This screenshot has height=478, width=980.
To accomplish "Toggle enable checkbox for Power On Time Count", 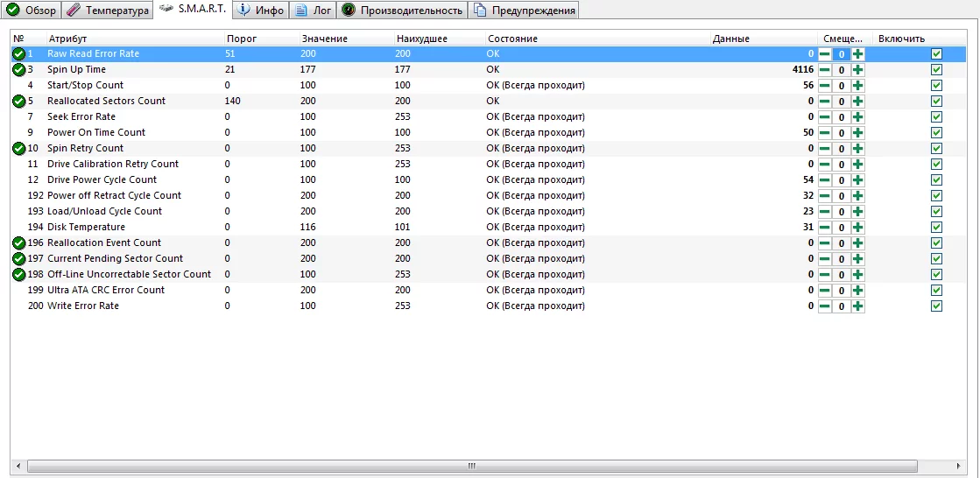I will pos(936,132).
